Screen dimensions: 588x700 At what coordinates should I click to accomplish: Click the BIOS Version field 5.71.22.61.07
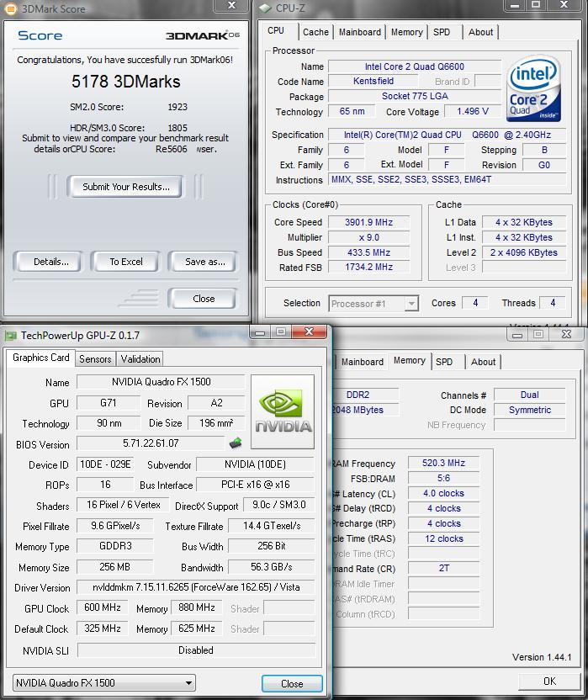[151, 443]
